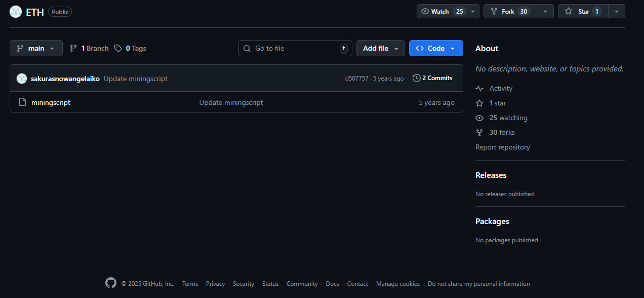Open the ETH repository name link
Screen dimensions: 644x298
click(35, 12)
